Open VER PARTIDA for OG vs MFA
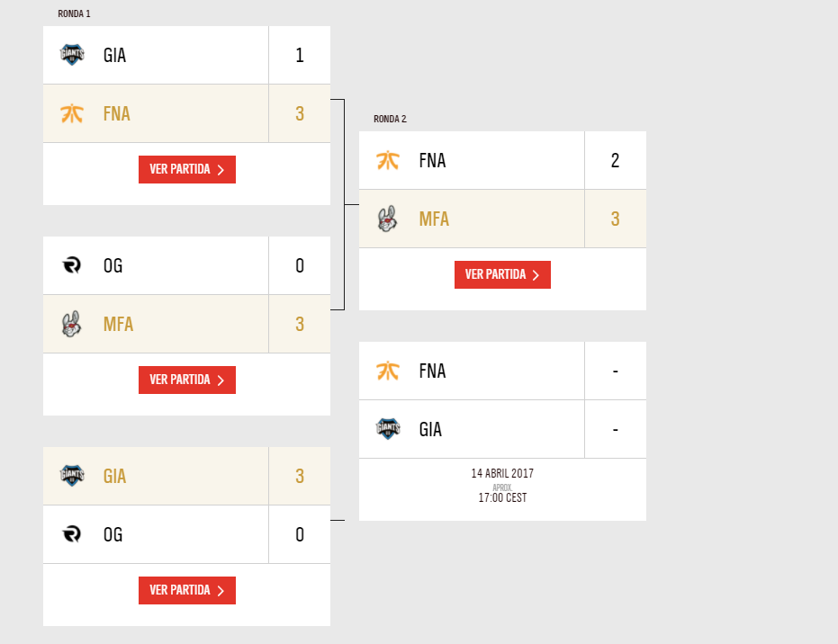This screenshot has width=838, height=644. pyautogui.click(x=187, y=380)
